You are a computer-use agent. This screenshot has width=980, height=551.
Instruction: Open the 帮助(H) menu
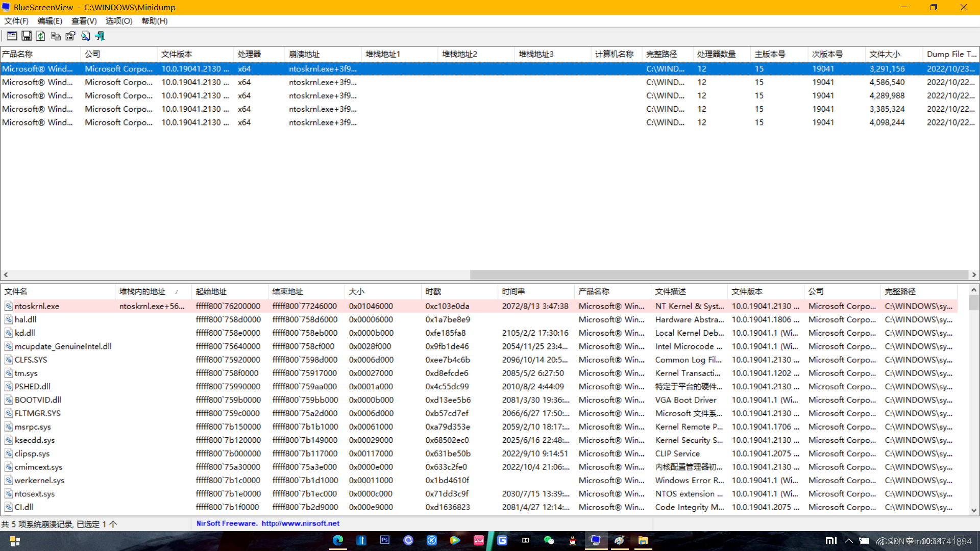[x=155, y=21]
